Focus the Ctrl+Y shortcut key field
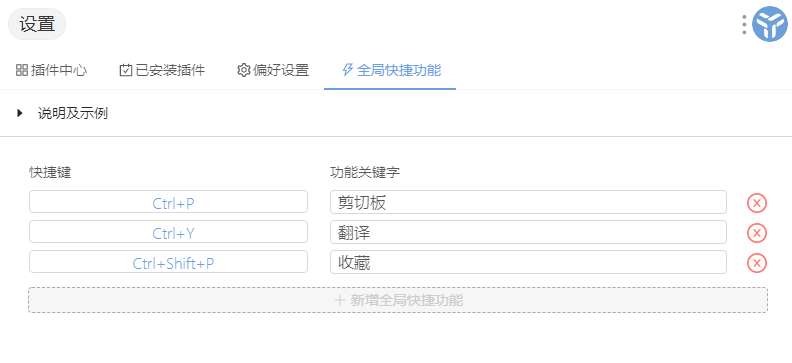Screen dimensions: 792x363 pyautogui.click(x=168, y=232)
